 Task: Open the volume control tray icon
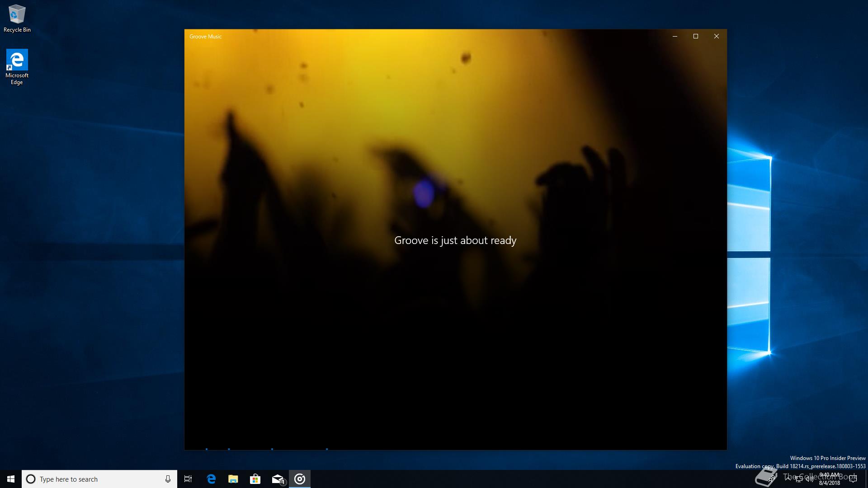pyautogui.click(x=810, y=479)
